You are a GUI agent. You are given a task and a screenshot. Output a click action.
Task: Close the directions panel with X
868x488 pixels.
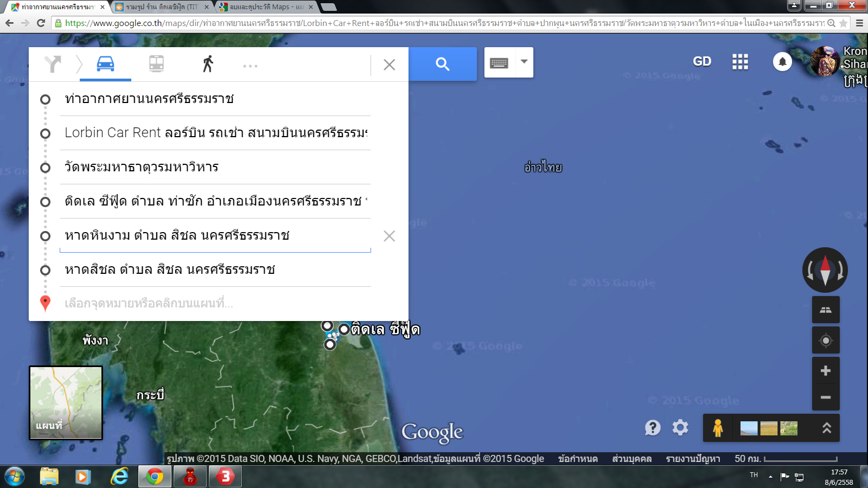pos(389,65)
